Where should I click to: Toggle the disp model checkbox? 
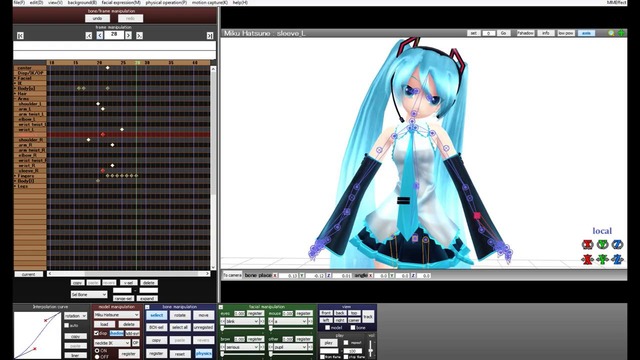(x=96, y=333)
